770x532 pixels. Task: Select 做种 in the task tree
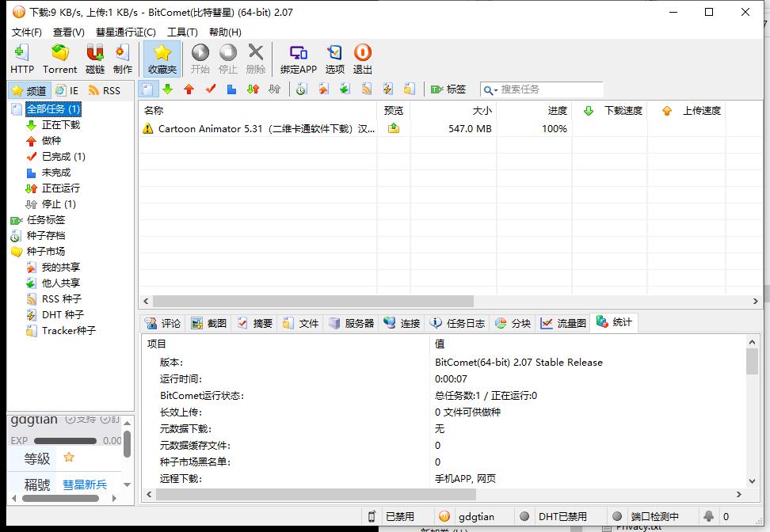pyautogui.click(x=51, y=141)
